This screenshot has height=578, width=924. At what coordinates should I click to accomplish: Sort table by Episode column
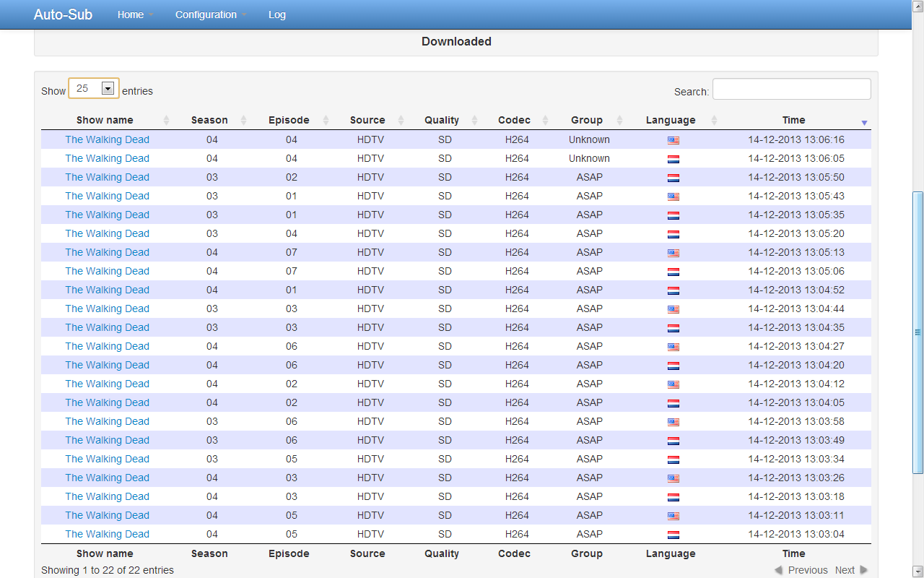(289, 120)
